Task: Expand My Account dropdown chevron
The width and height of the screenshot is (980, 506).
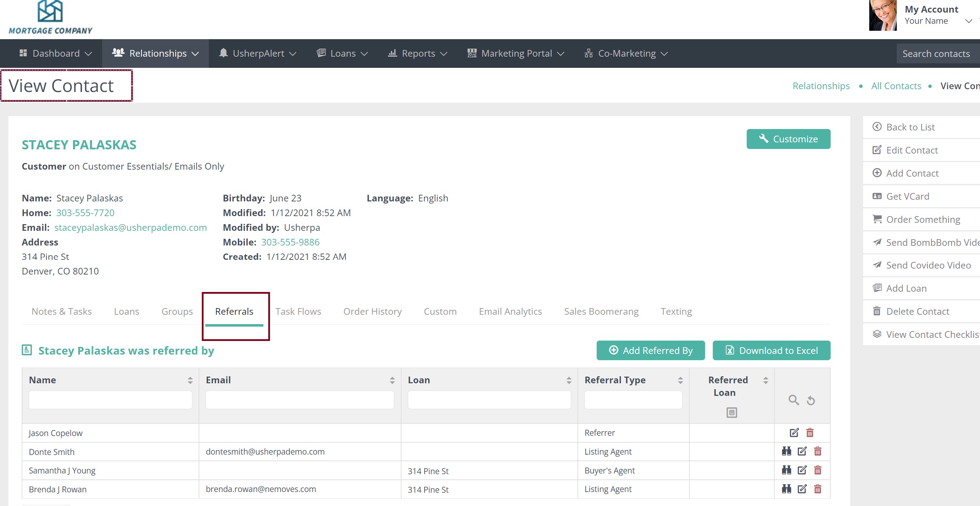Action: click(x=968, y=21)
